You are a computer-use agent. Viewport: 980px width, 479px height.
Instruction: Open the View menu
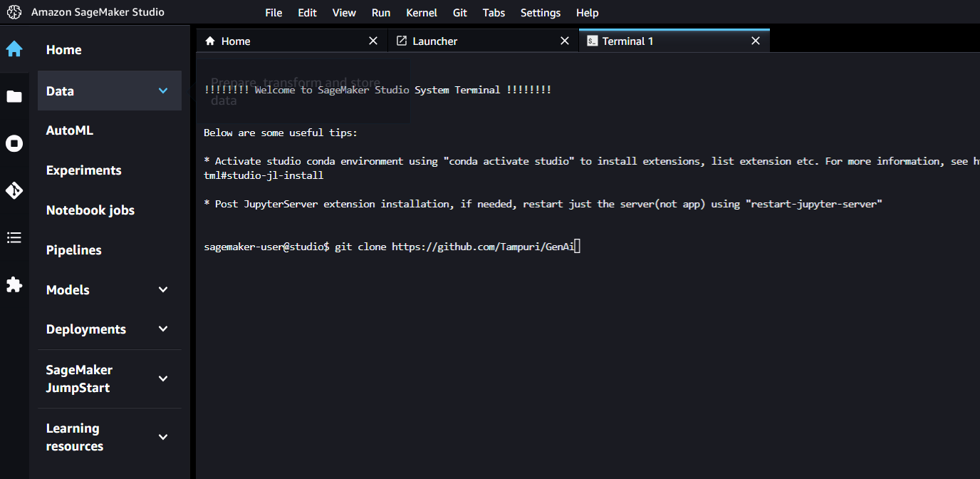point(344,13)
